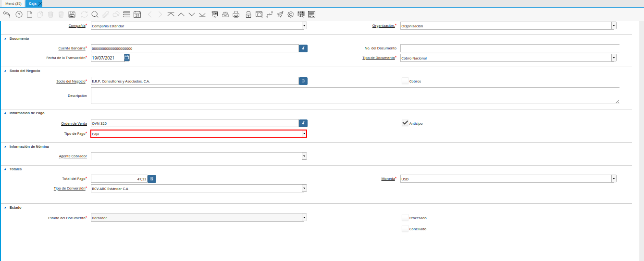This screenshot has height=261, width=644.
Task: Click the Cuenta Bancaria label link
Action: pos(72,48)
